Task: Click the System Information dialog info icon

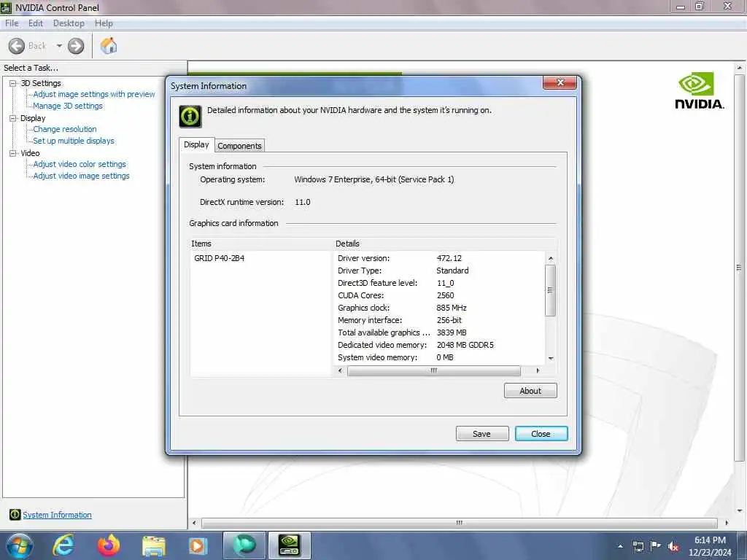Action: pyautogui.click(x=190, y=116)
